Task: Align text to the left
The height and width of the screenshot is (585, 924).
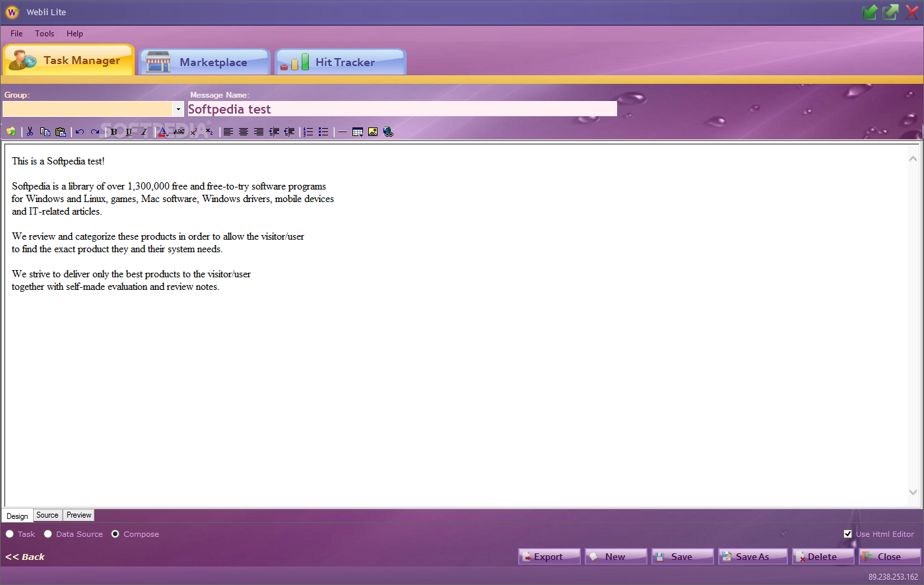Action: tap(228, 132)
